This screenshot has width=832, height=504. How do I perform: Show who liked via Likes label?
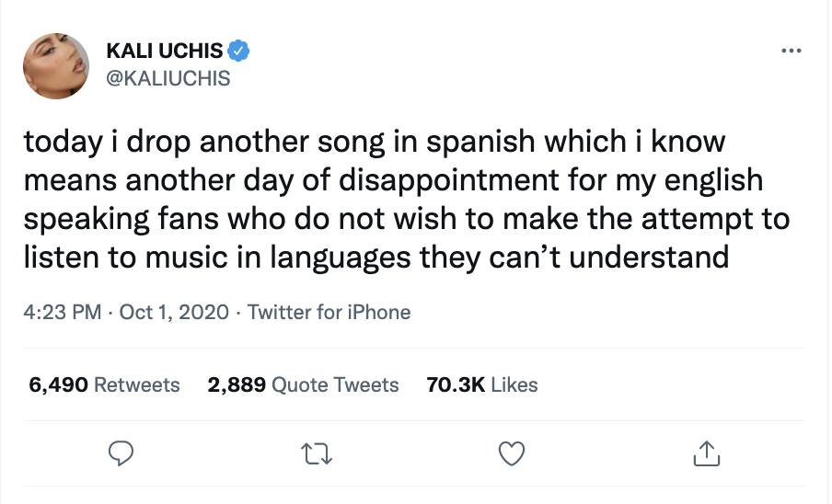click(x=514, y=384)
